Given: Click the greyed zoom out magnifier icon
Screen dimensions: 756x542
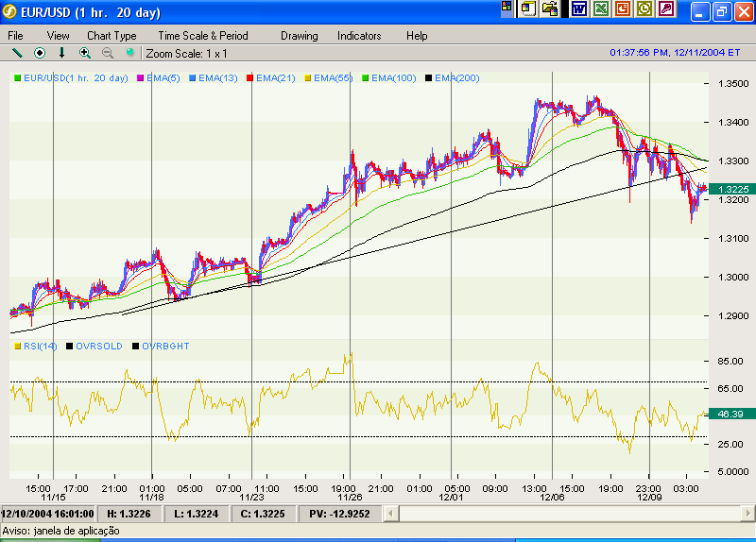Looking at the screenshot, I should (108, 53).
